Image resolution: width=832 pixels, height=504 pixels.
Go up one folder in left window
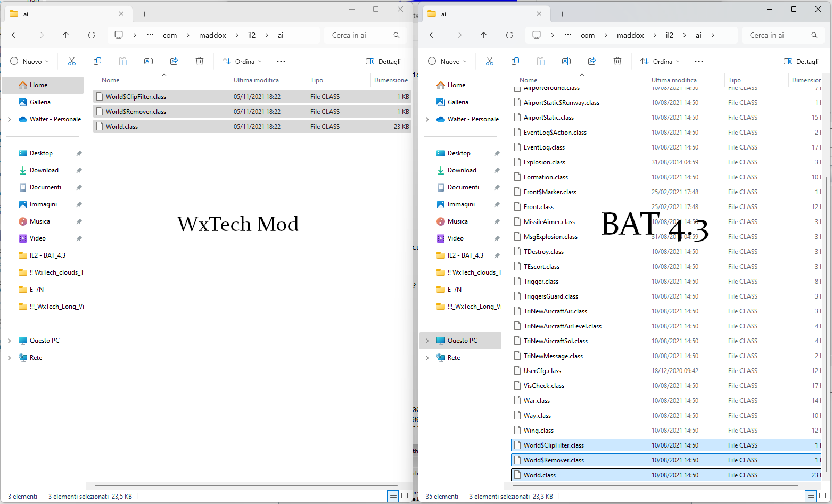(66, 35)
